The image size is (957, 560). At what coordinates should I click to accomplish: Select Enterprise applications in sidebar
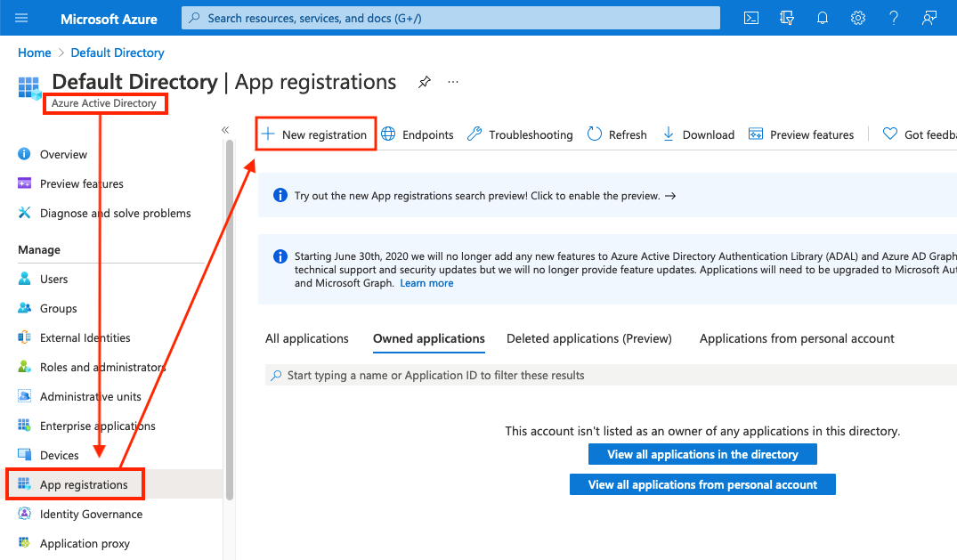(97, 426)
